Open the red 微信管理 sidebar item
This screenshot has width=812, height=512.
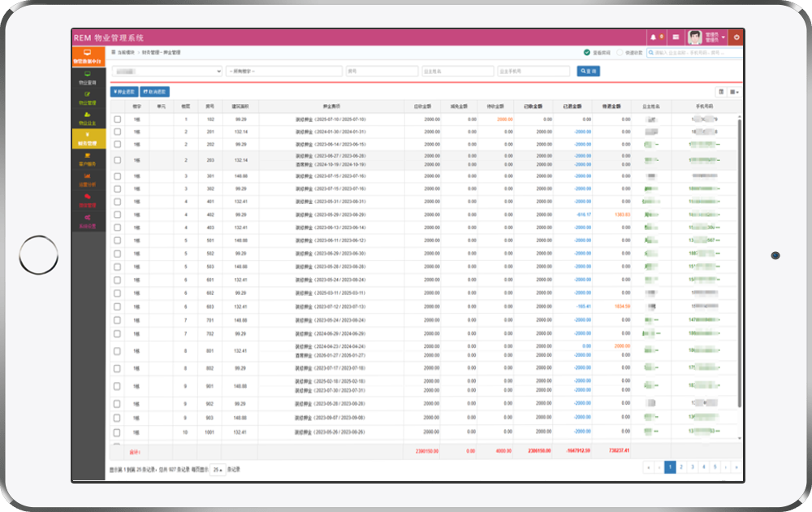pyautogui.click(x=88, y=201)
